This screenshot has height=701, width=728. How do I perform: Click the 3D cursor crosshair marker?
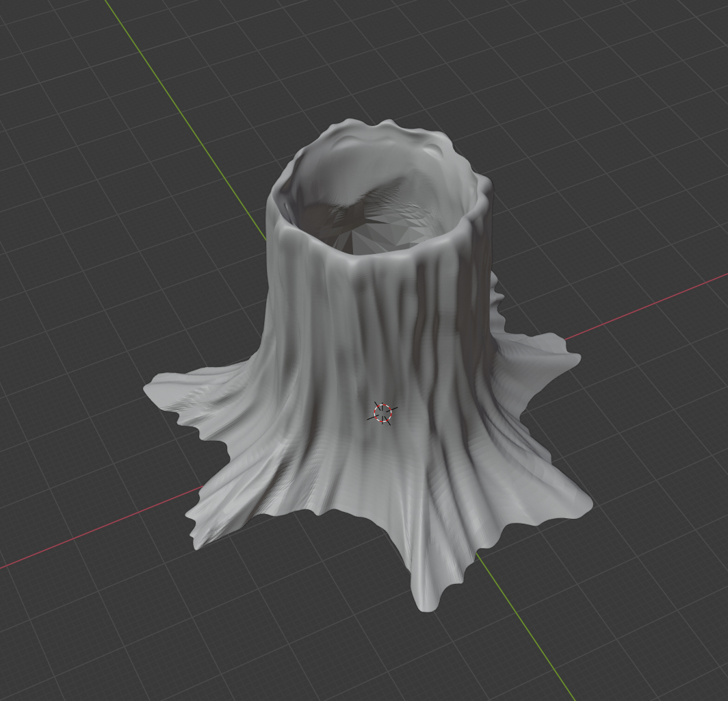point(382,413)
